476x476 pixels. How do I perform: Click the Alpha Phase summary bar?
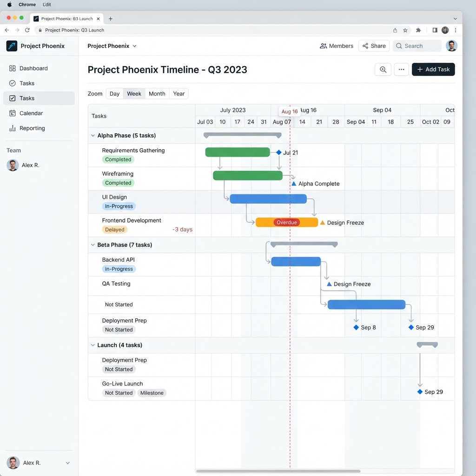[242, 135]
